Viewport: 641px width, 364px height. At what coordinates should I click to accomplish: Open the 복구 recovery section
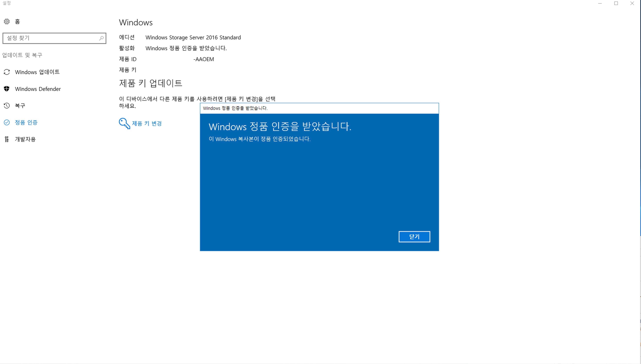click(20, 106)
